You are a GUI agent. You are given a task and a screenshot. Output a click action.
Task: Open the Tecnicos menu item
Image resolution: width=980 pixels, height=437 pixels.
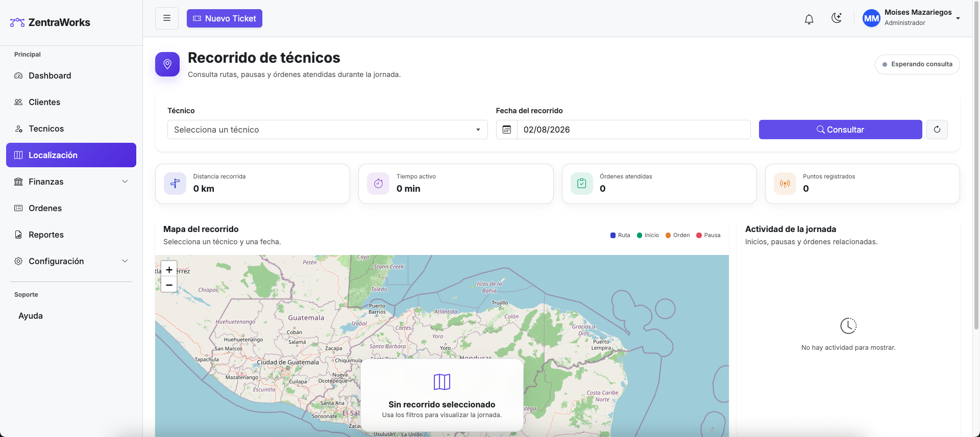pos(71,128)
